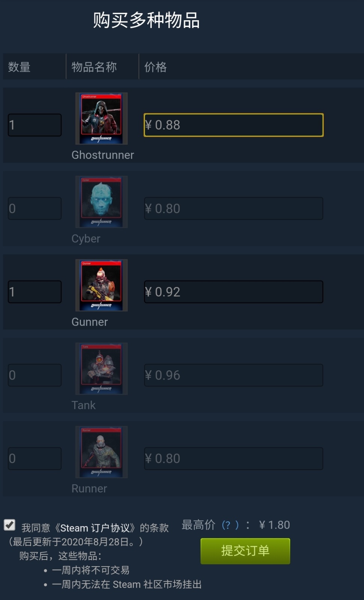Screen dimensions: 364x600
Task: Focus the Gunner quantity field
Action: tap(35, 292)
